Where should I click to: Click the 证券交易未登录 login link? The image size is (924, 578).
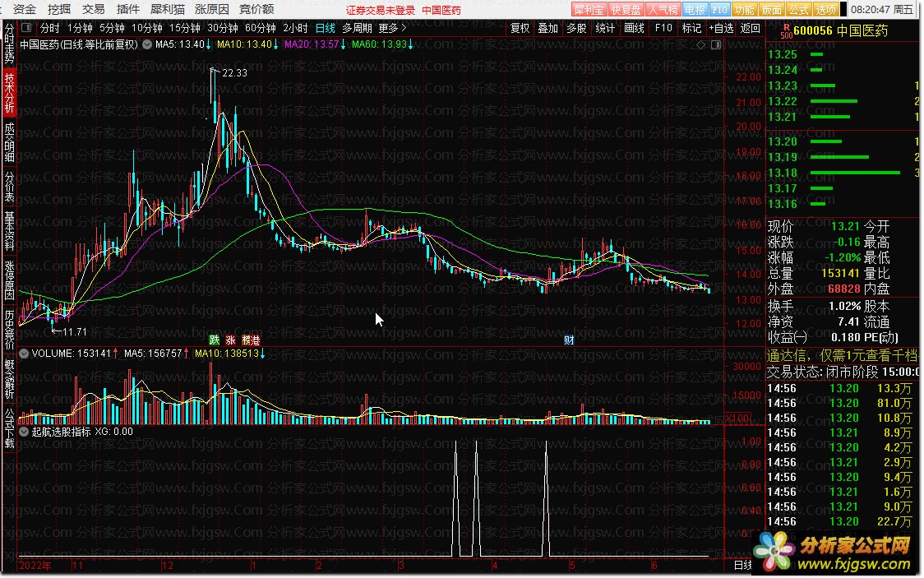pos(380,10)
